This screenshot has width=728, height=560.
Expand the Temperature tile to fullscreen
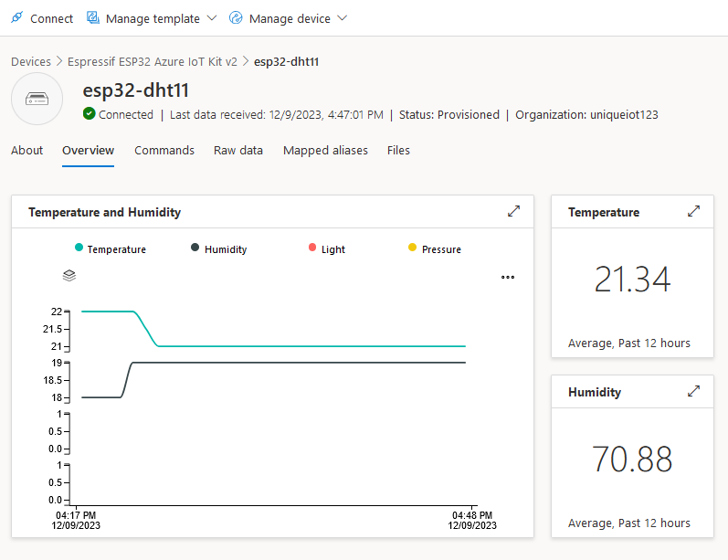click(x=693, y=211)
